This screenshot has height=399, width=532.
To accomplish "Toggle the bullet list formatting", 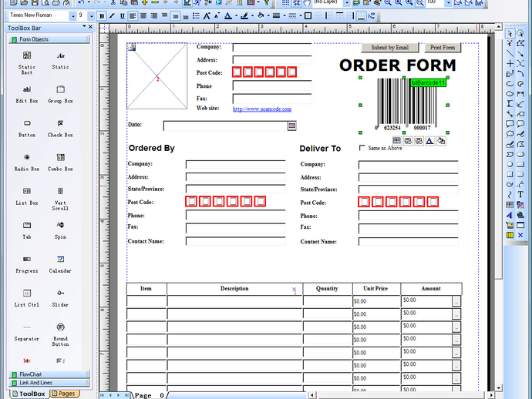I will pos(196,16).
